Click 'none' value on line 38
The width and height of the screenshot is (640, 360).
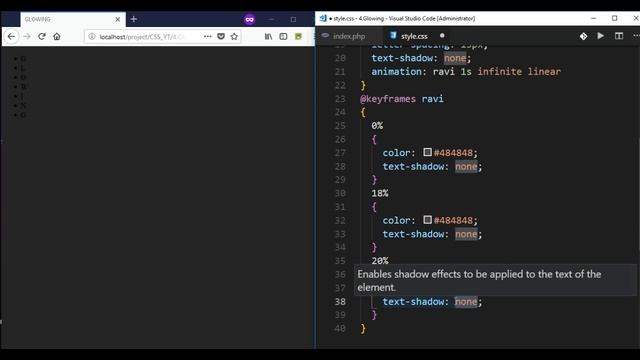(x=466, y=302)
